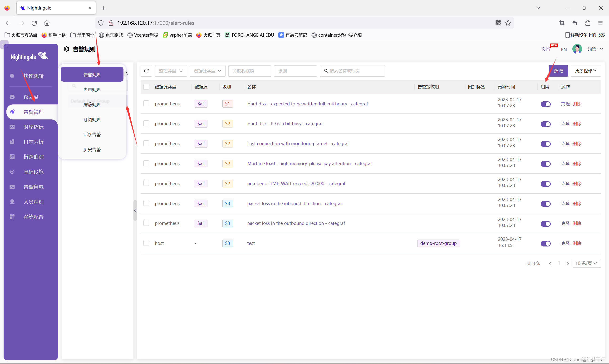Click the sidebar collapse hamburger icon
Viewport: 609px width, 364px height.
4,44
